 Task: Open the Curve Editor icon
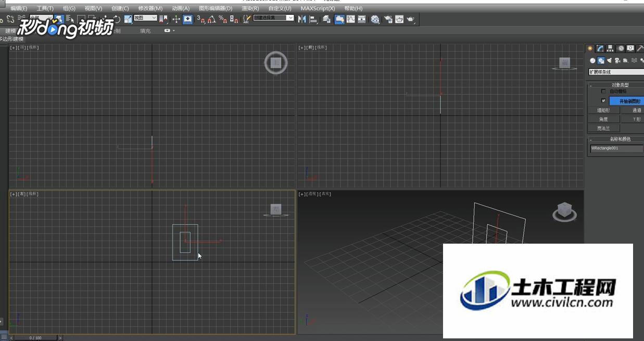click(350, 19)
